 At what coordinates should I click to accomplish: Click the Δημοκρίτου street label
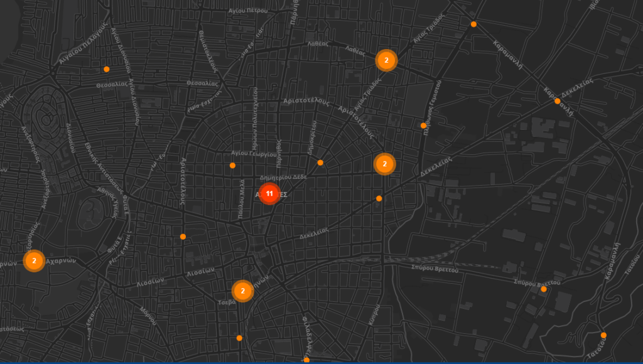[x=312, y=138]
